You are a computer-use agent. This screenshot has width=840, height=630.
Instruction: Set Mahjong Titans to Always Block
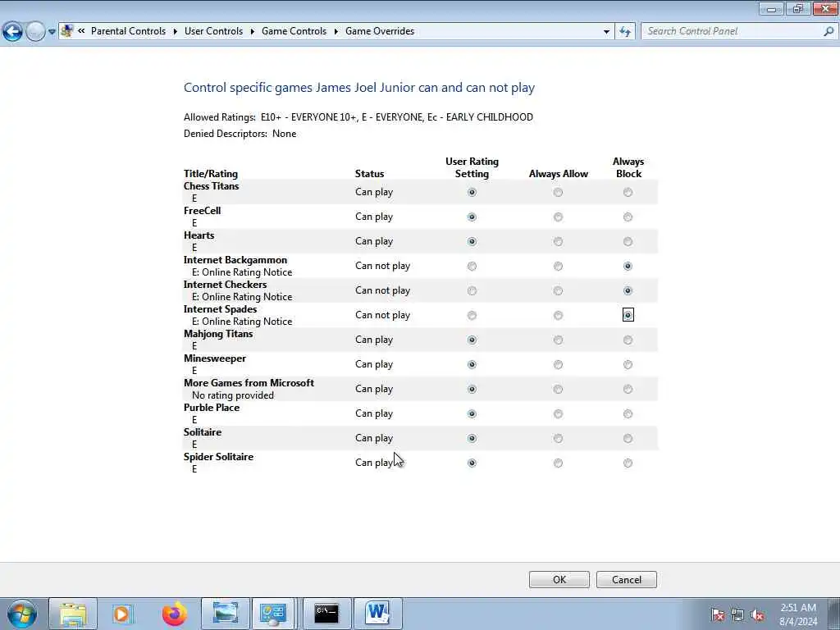628,340
